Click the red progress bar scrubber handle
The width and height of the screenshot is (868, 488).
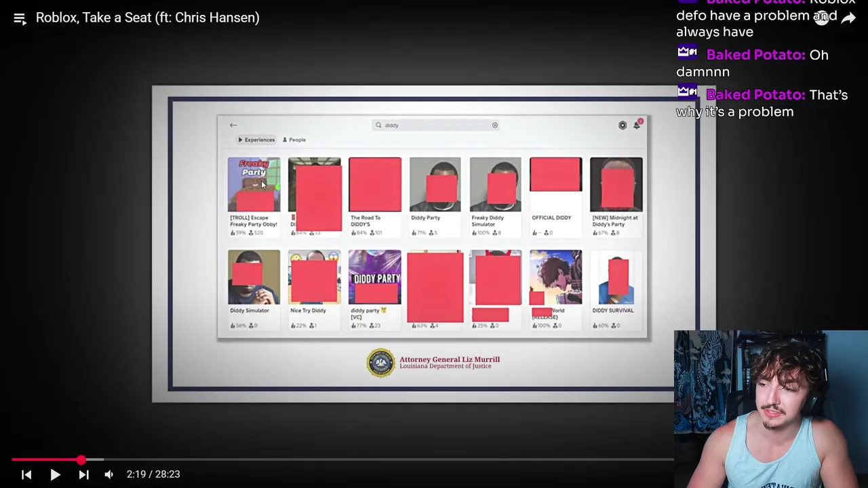[x=81, y=460]
